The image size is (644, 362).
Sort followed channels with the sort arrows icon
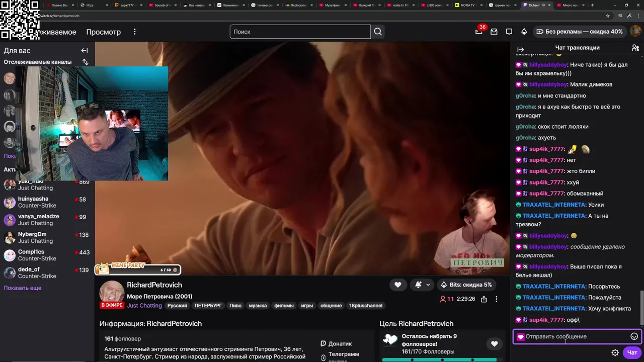[85, 62]
